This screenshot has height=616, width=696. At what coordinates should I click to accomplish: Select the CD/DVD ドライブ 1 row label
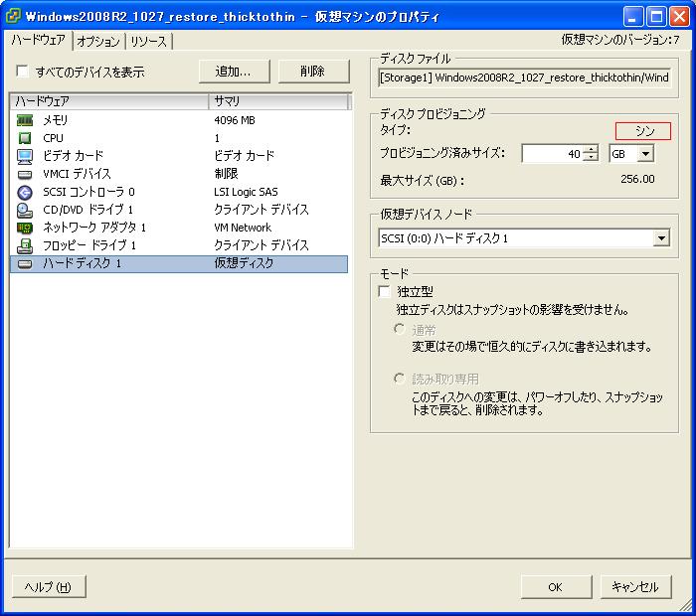tap(87, 210)
